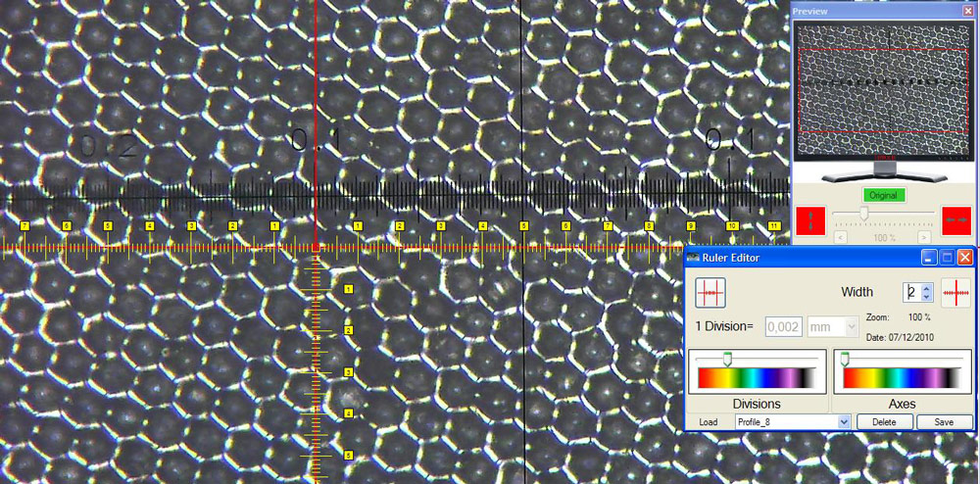Screen dimensions: 980x484
Task: Click the Preview zoom slider handle
Action: 863,214
